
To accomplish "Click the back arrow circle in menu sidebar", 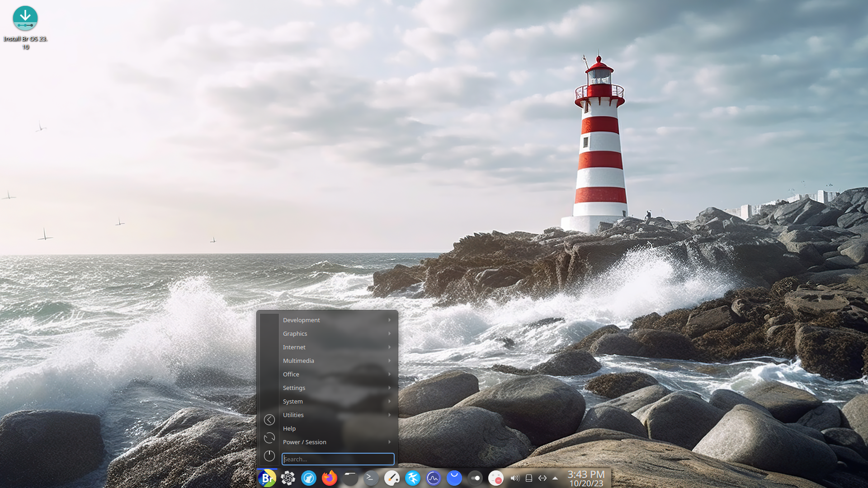I will (x=269, y=420).
